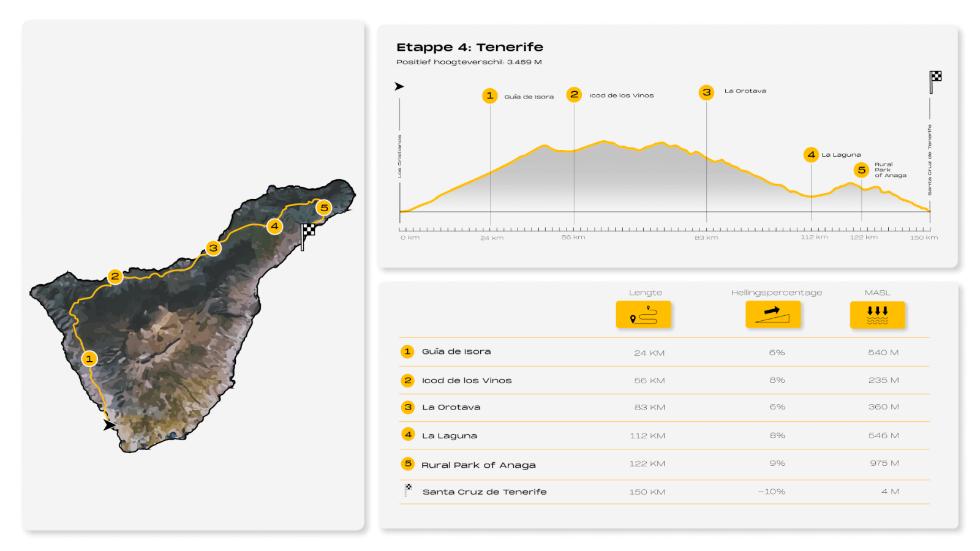Click number 1 badge in table row
980x551 pixels.
(x=407, y=351)
